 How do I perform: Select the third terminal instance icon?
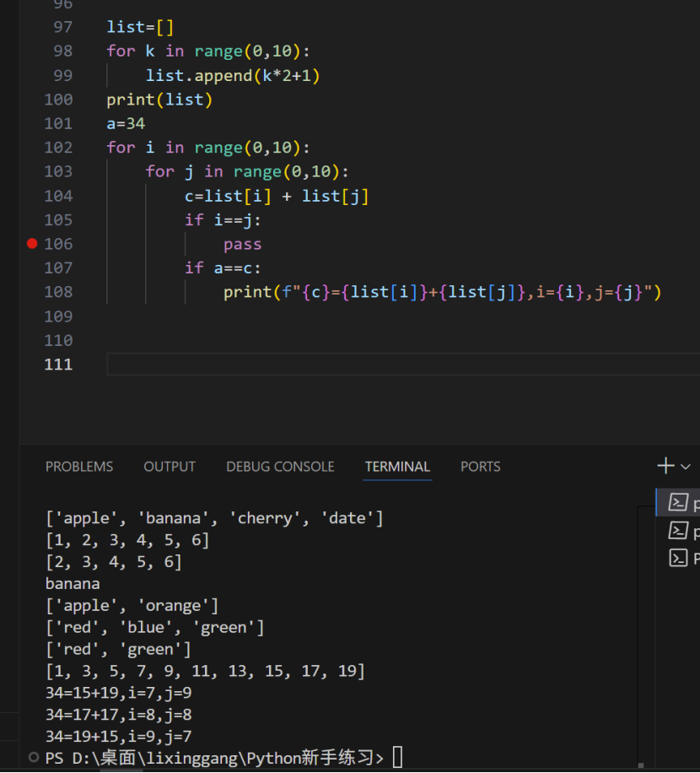(x=678, y=558)
